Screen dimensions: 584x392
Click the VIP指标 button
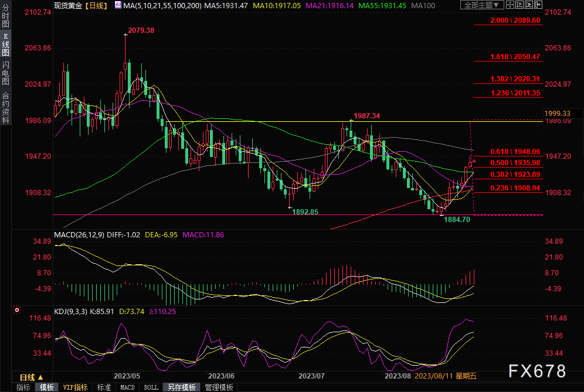click(x=74, y=387)
